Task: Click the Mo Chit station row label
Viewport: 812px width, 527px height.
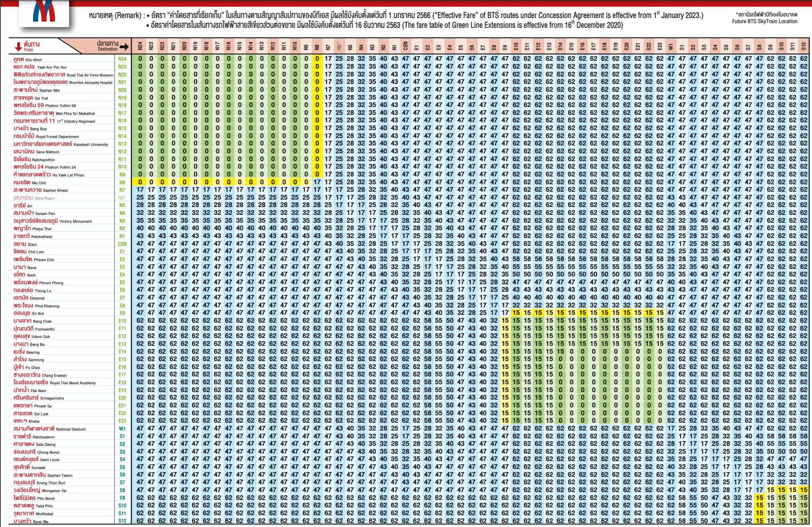Action: click(x=30, y=182)
